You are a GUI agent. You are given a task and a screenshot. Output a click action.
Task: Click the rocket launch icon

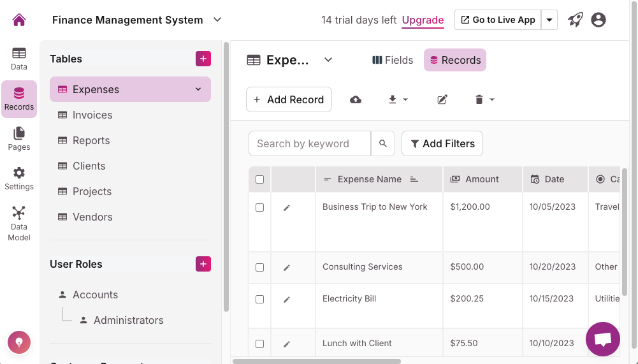(576, 20)
